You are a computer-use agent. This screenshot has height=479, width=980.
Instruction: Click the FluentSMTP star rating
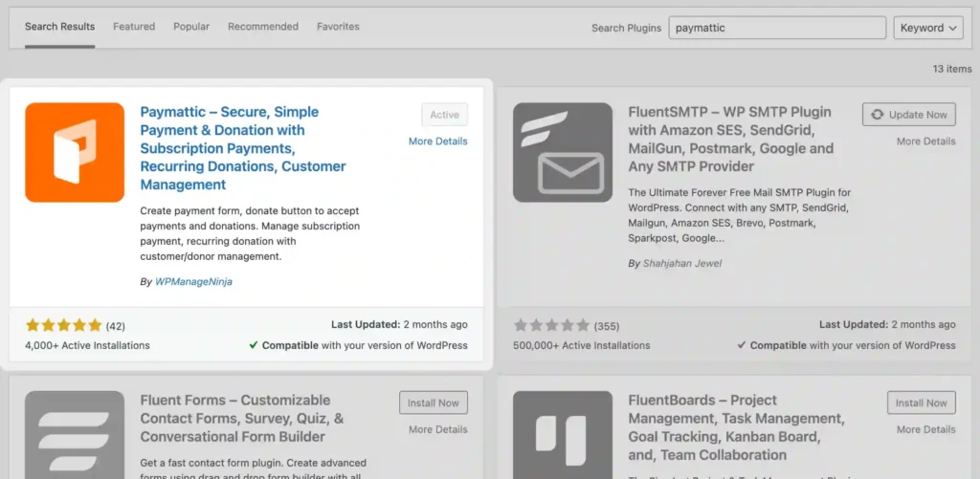(x=551, y=325)
